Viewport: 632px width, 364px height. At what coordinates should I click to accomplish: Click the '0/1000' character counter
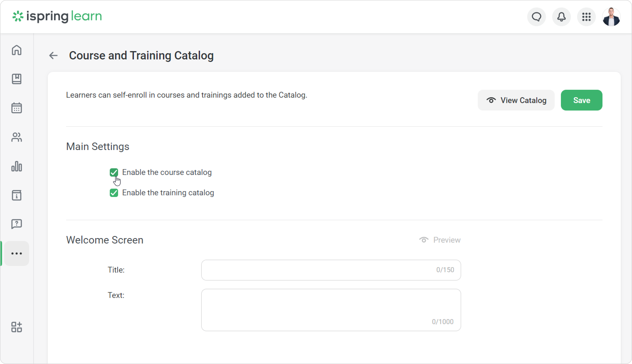pos(443,321)
